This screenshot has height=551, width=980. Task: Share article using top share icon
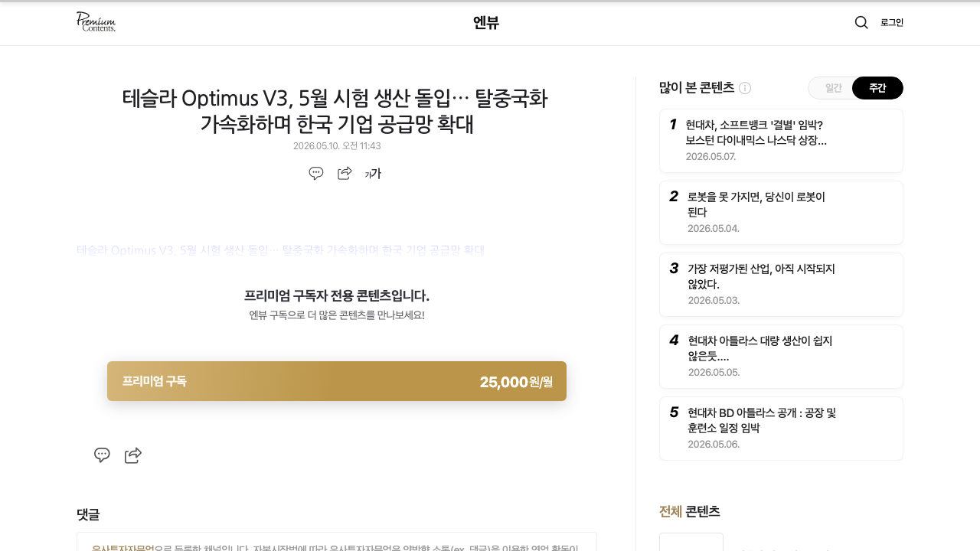point(345,173)
